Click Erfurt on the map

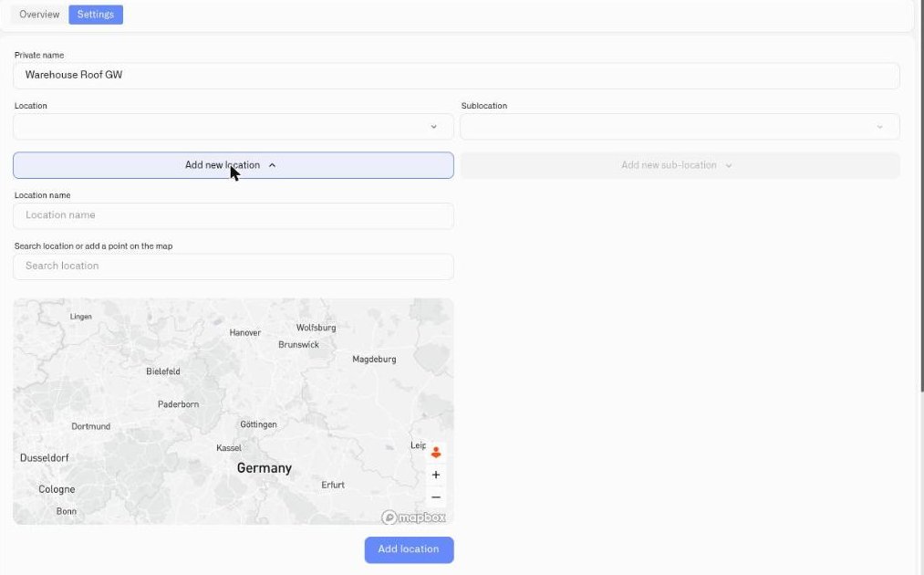(333, 485)
